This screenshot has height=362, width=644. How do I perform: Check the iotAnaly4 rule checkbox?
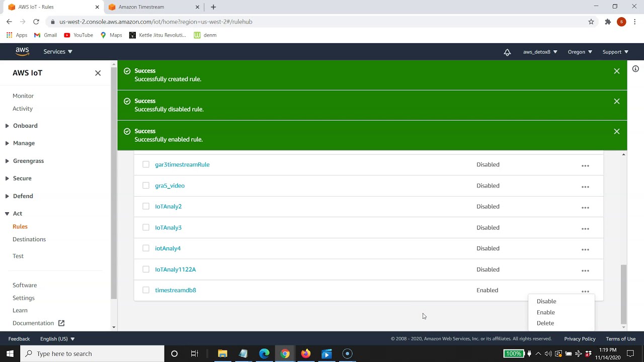click(146, 248)
